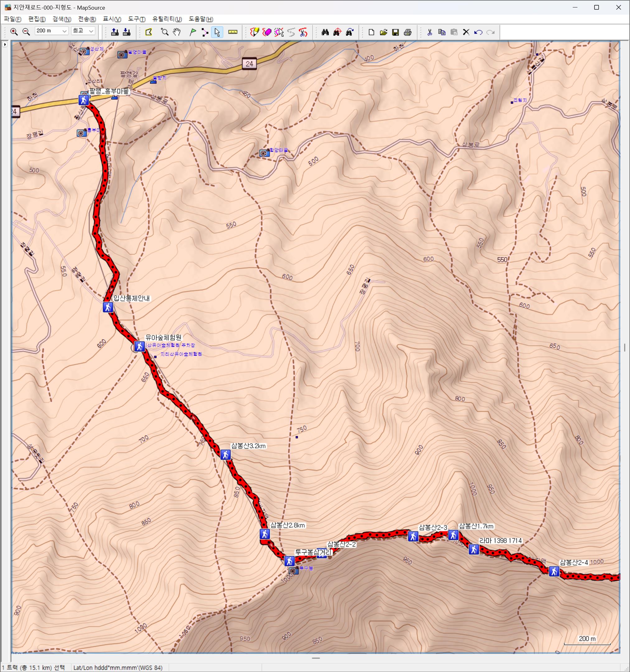Image resolution: width=630 pixels, height=672 pixels.
Task: Click the zoom out magnifier icon
Action: [x=26, y=32]
